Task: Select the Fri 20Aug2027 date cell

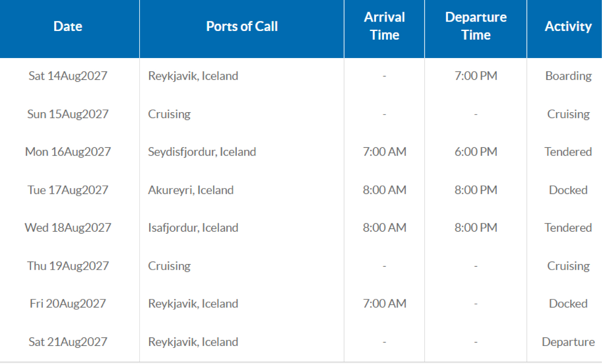Action: 68,304
